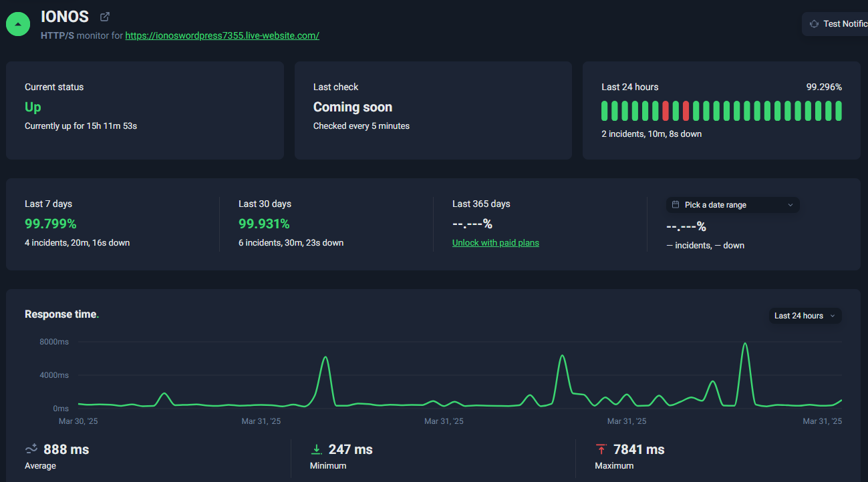
Task: Click the calendar icon in date range picker
Action: click(676, 205)
